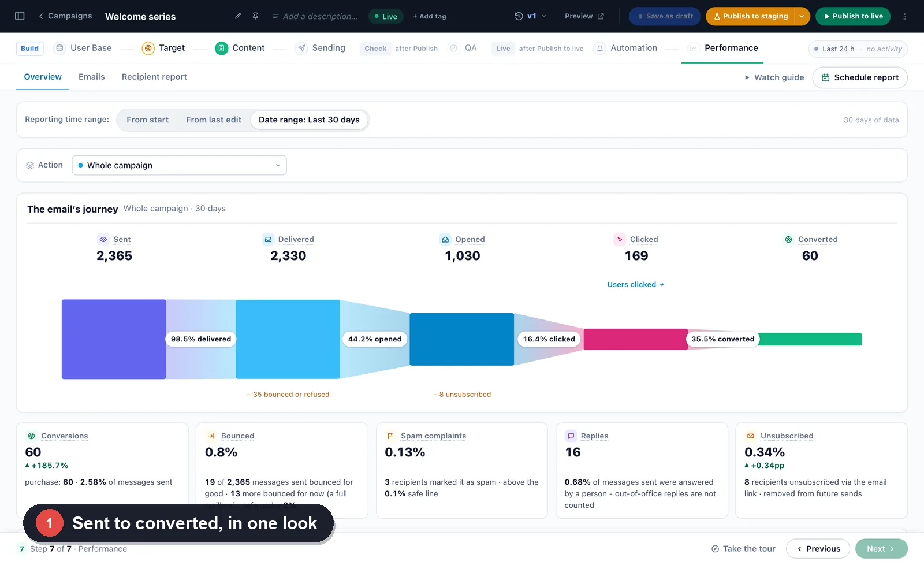Click the Clicked cursor icon
The width and height of the screenshot is (924, 565).
tap(620, 239)
